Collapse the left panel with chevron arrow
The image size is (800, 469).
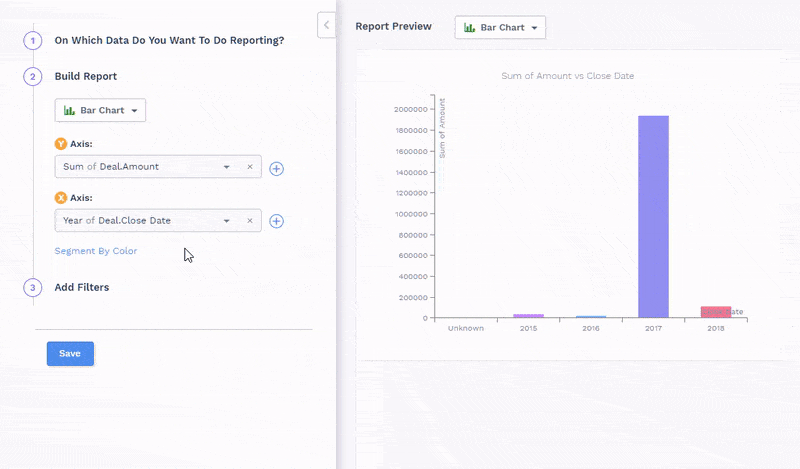(x=326, y=25)
